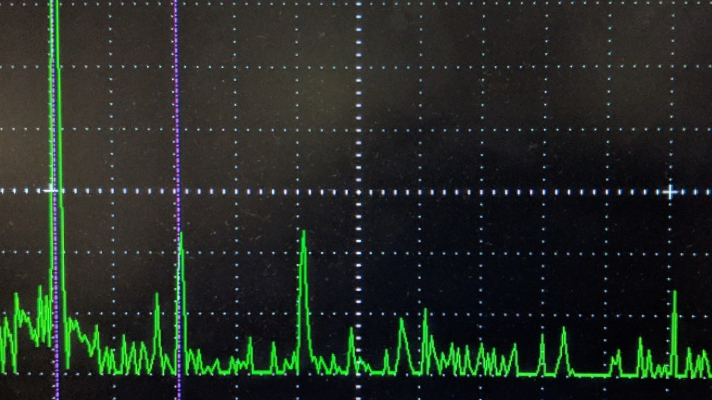Screen dimensions: 712x400
Task: Select the green peak midway between the purple cursors
Action: 157,300
